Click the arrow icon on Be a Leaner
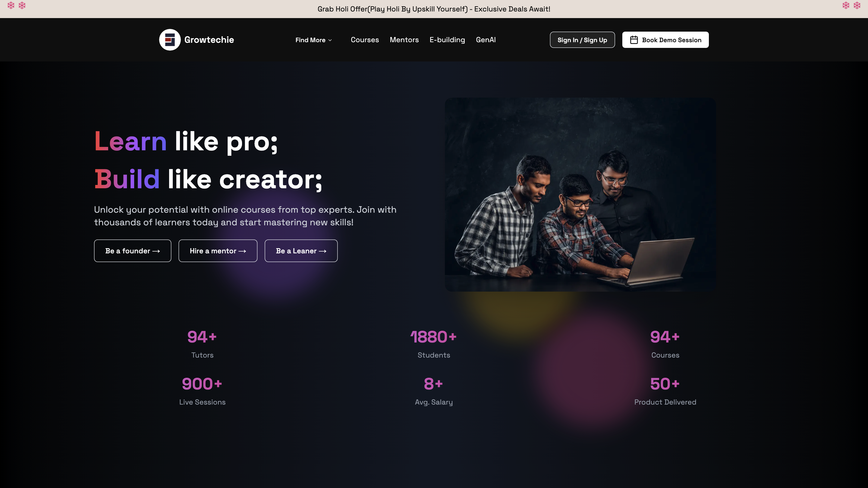Image resolution: width=868 pixels, height=488 pixels. (322, 251)
